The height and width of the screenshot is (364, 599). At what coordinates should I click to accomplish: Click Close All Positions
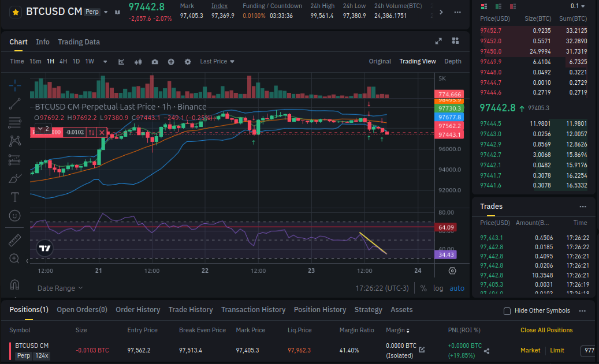[x=546, y=331]
